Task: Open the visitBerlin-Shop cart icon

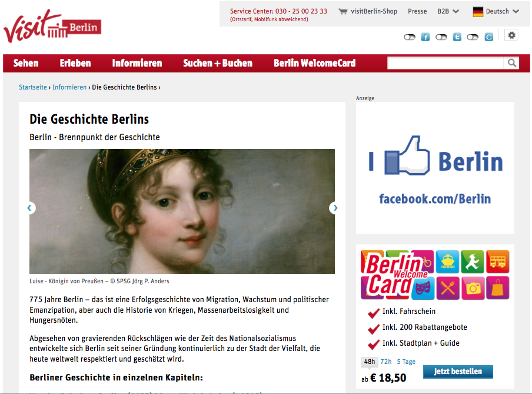Action: pos(343,12)
